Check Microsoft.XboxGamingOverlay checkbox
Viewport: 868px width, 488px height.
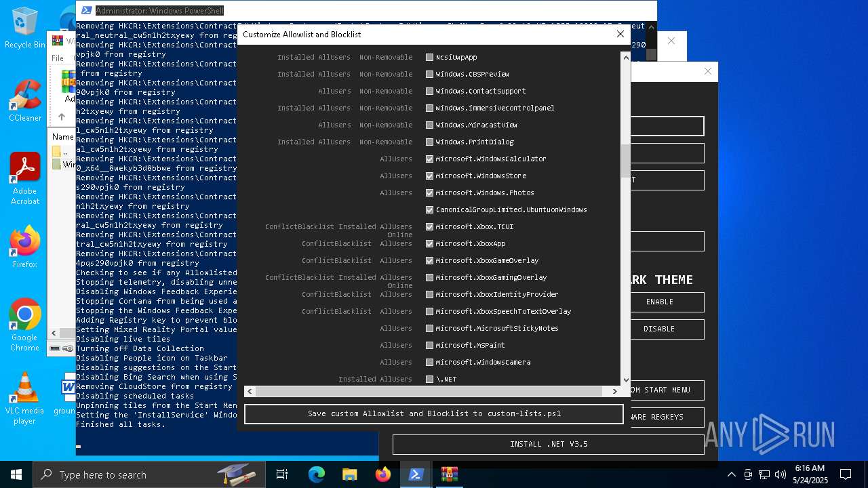click(429, 277)
